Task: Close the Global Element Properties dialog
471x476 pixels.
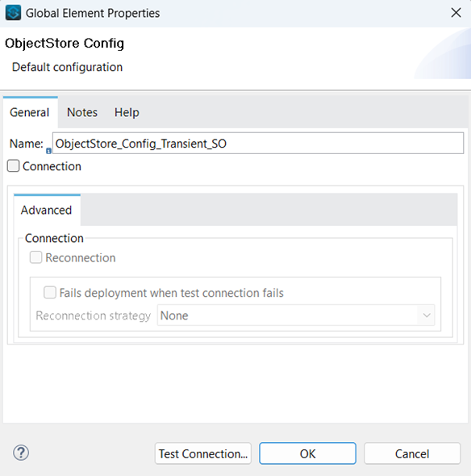Action: point(456,13)
